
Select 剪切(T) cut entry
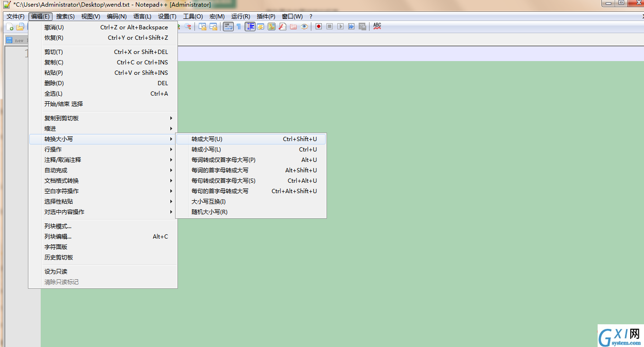coord(103,52)
